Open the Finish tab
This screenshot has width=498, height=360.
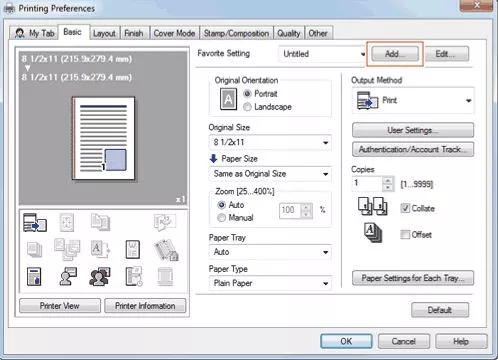click(x=134, y=33)
